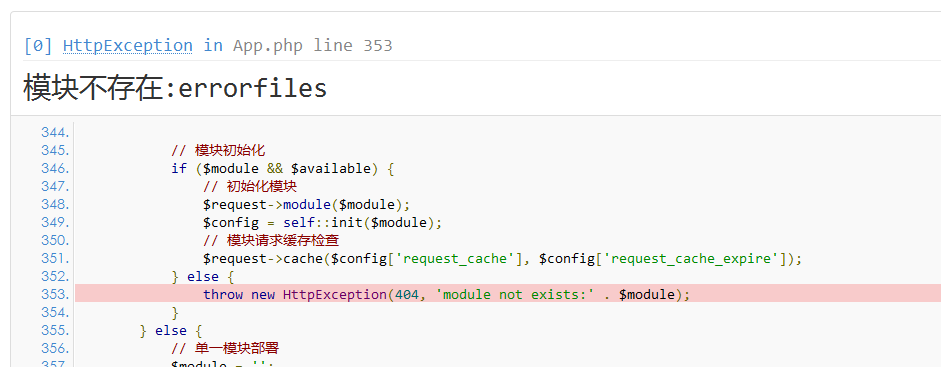The width and height of the screenshot is (941, 367).
Task: Click the $request->module($module) code line
Action: (x=307, y=204)
